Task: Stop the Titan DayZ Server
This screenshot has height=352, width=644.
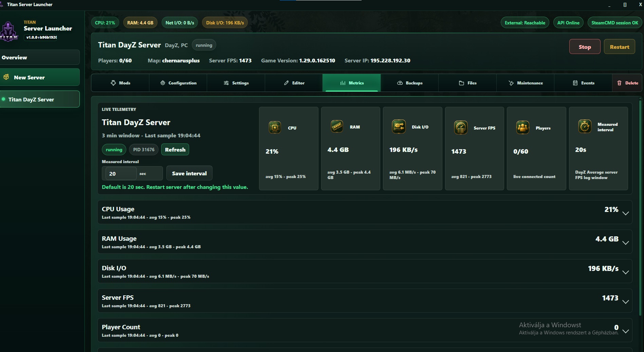Action: pyautogui.click(x=585, y=47)
